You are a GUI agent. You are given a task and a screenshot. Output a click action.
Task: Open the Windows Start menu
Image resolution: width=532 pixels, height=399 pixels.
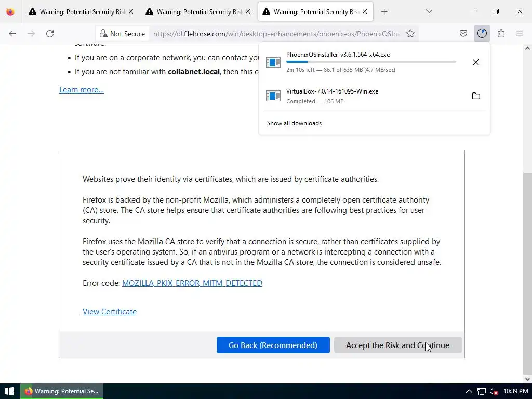pyautogui.click(x=9, y=391)
